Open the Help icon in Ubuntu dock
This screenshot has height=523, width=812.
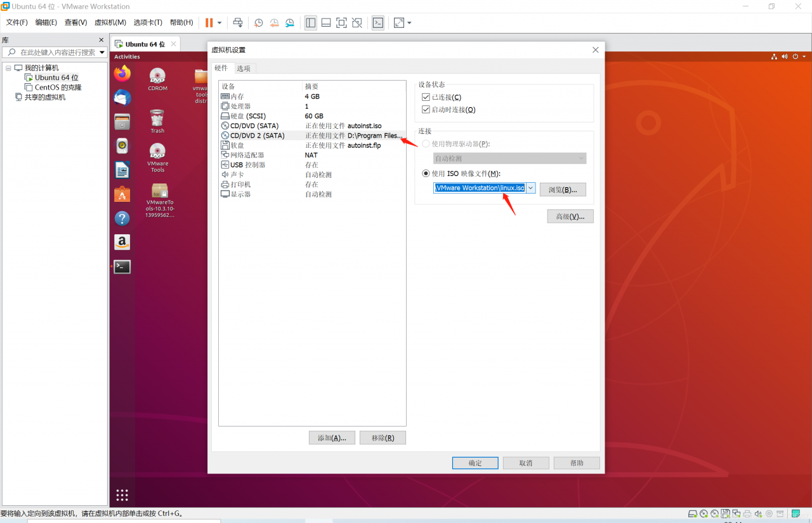tap(122, 218)
